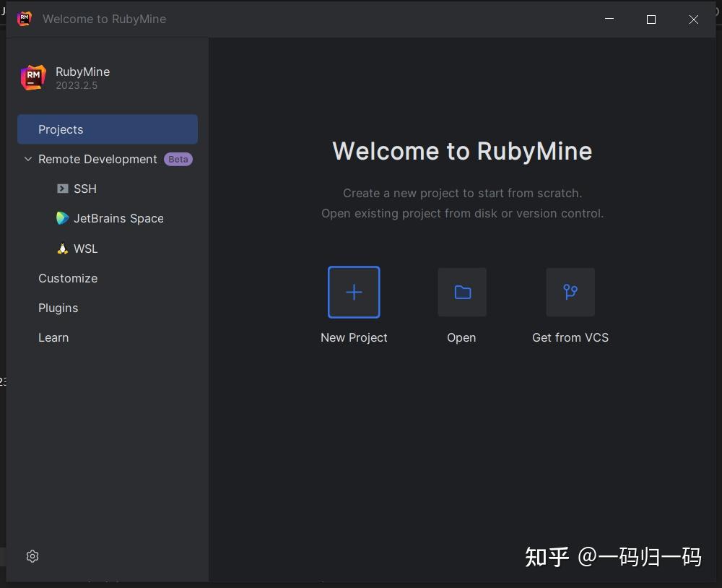Viewport: 722px width, 588px height.
Task: Click the Beta badge chevron area
Action: (178, 159)
